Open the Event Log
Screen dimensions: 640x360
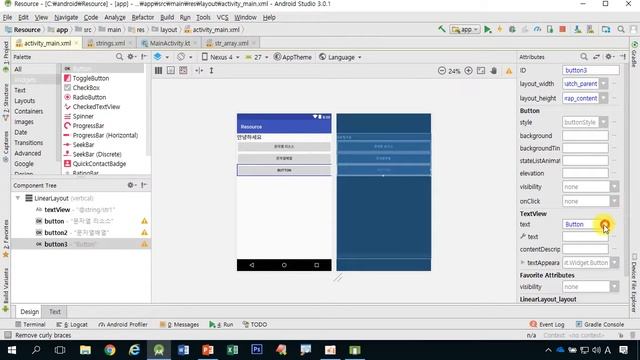click(547, 324)
